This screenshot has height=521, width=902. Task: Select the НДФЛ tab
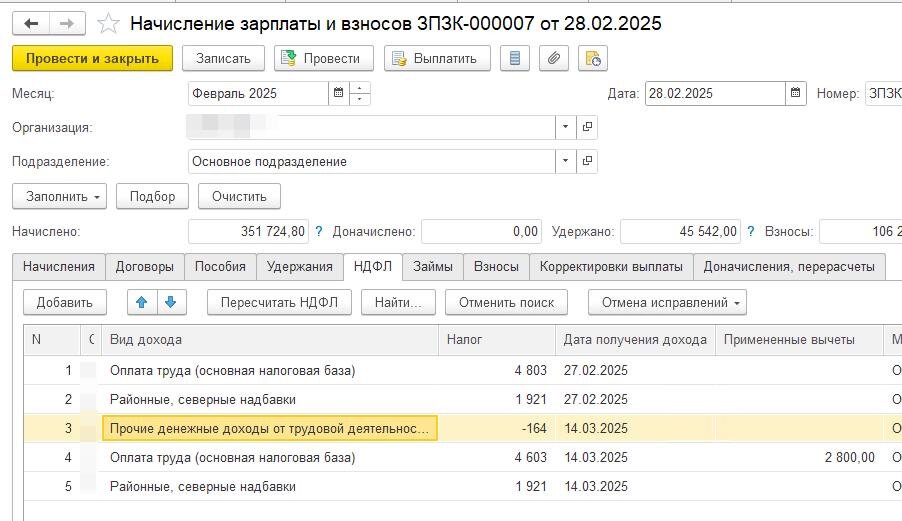pos(373,266)
